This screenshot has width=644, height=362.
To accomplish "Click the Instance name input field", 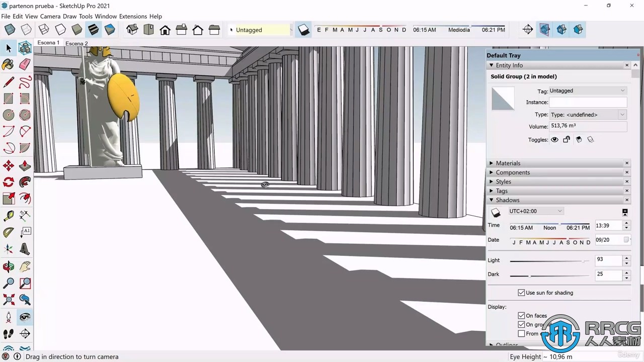I will click(588, 102).
